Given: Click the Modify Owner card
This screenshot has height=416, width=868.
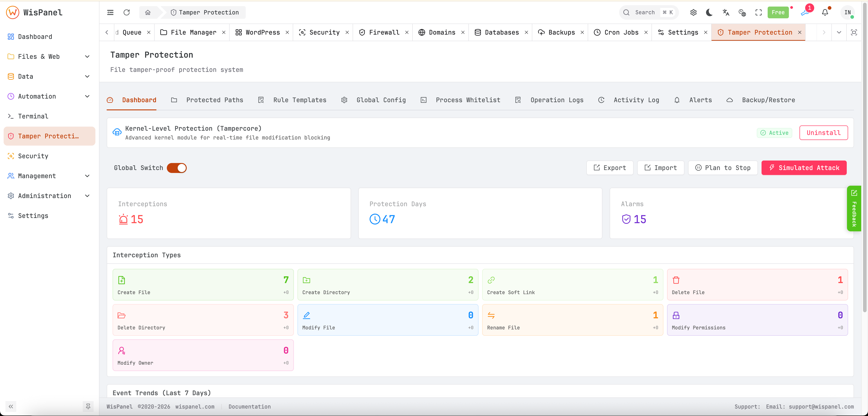Looking at the screenshot, I should 203,355.
